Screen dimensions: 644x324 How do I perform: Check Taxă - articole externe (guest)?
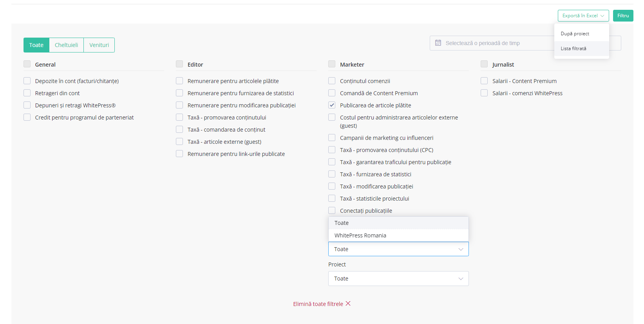(179, 141)
